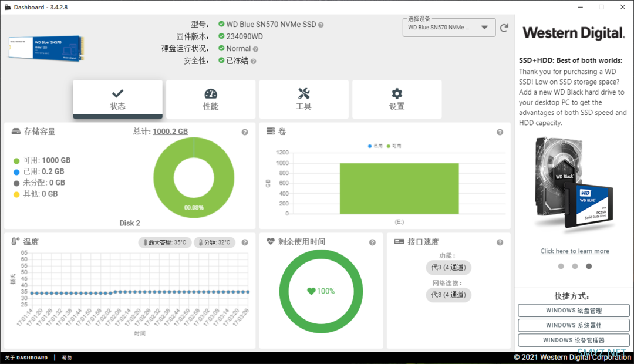Toggle the 已用 legend in volume chart
Image resolution: width=634 pixels, height=364 pixels.
click(375, 146)
